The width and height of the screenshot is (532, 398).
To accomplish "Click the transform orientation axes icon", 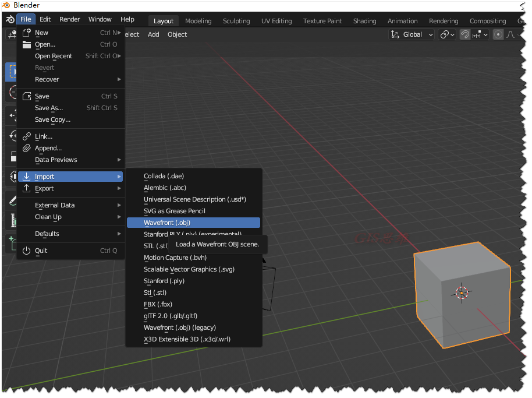I will [395, 34].
